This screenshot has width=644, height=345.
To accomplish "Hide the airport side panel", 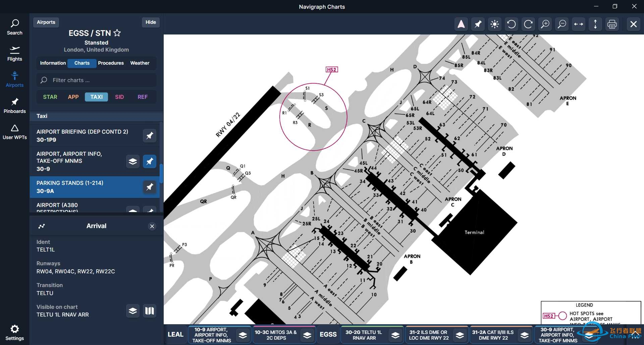I will point(151,22).
